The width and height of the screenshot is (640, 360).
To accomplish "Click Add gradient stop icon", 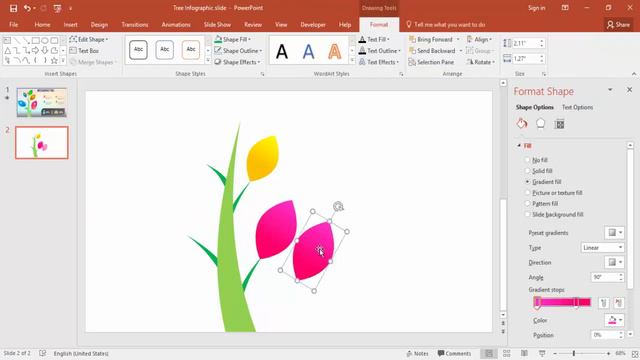I will tap(604, 302).
